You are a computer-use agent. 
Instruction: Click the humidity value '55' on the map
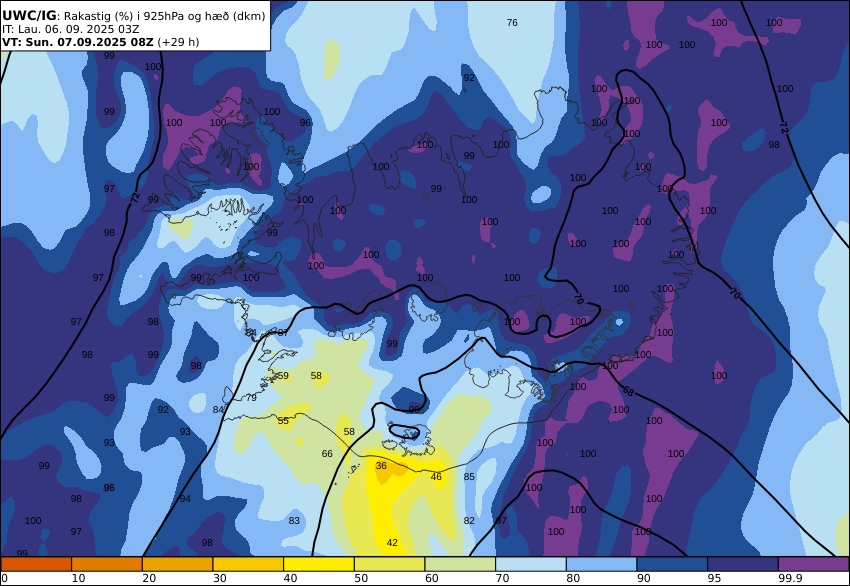[283, 421]
